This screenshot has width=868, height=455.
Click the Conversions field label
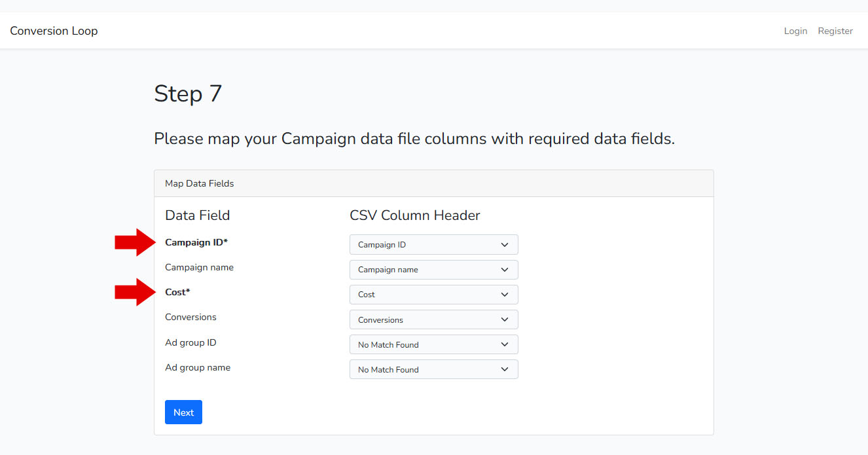(190, 317)
